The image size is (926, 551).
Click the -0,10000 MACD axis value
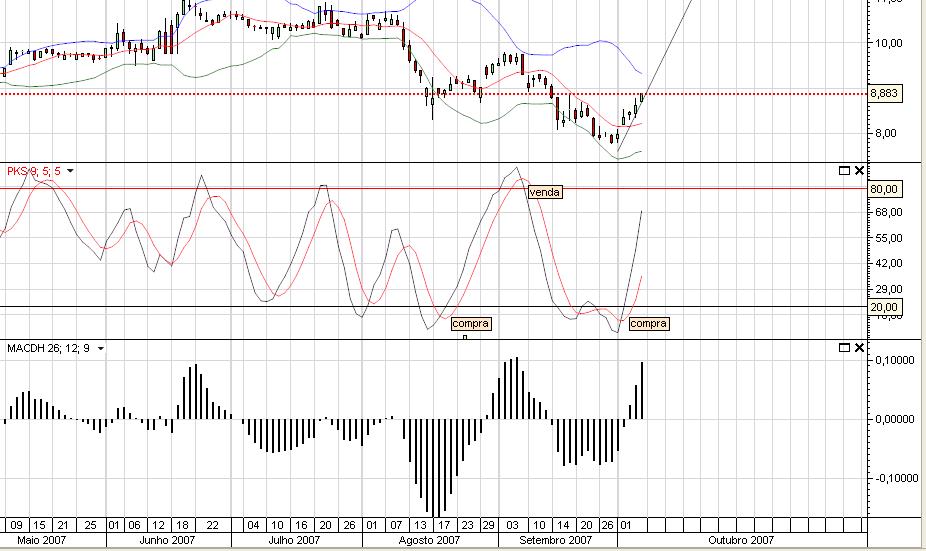(x=896, y=478)
